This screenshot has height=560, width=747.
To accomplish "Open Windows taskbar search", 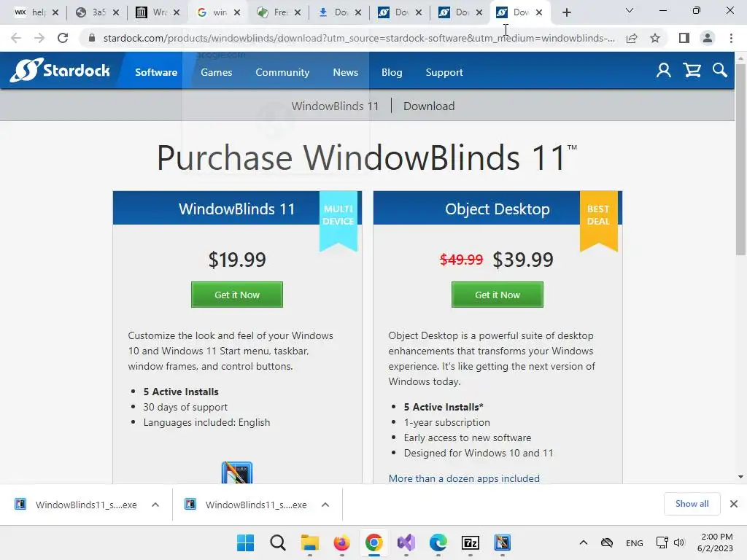I will pyautogui.click(x=277, y=542).
